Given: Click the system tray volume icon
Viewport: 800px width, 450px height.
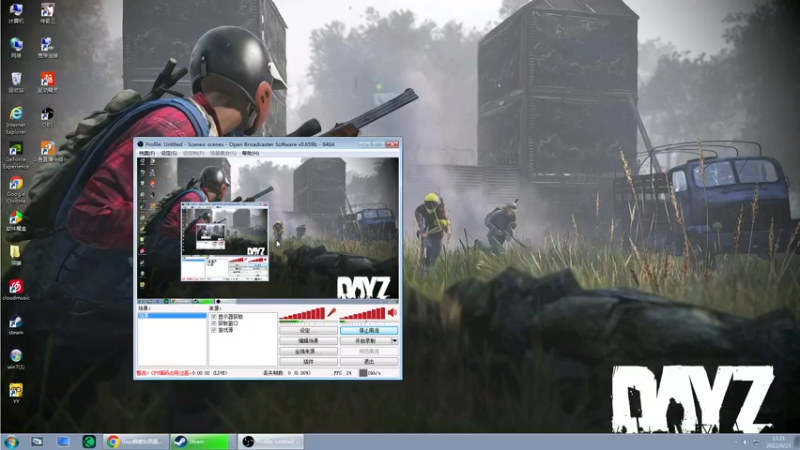Looking at the screenshot, I should coord(745,442).
